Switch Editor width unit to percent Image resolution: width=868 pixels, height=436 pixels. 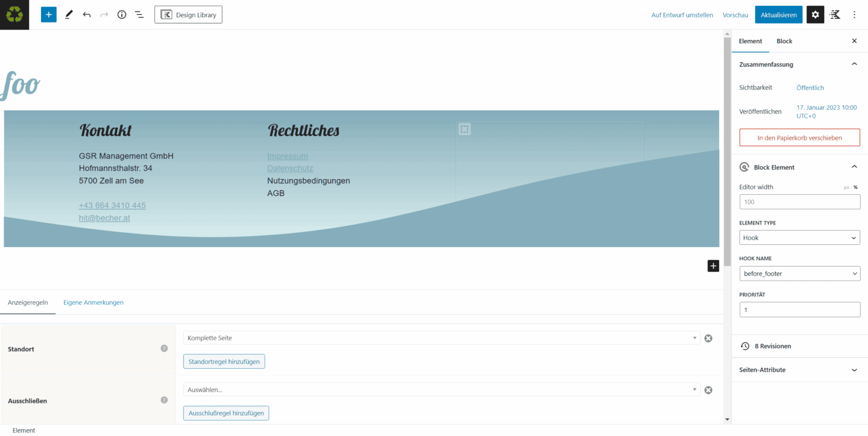click(x=855, y=187)
